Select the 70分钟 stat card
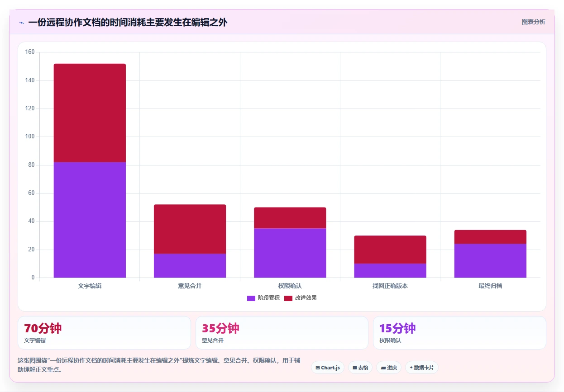This screenshot has height=392, width=564. click(104, 333)
